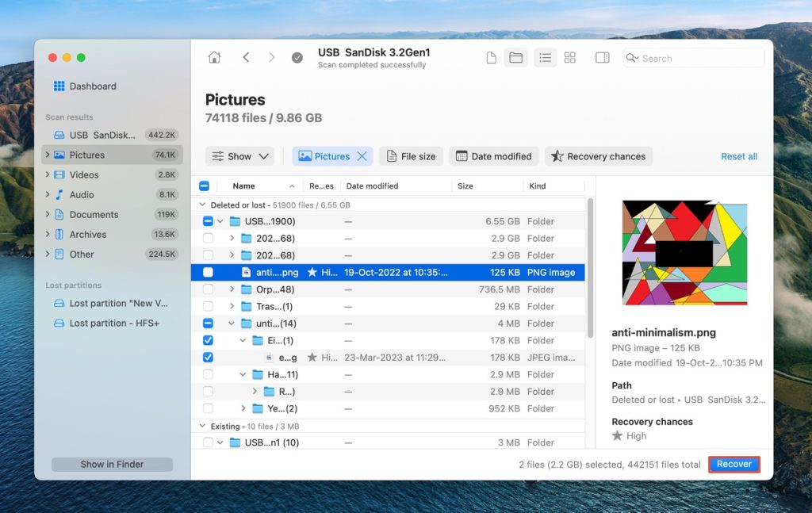Open the Show filter dropdown
Viewport: 812px width, 513px height.
[x=240, y=156]
